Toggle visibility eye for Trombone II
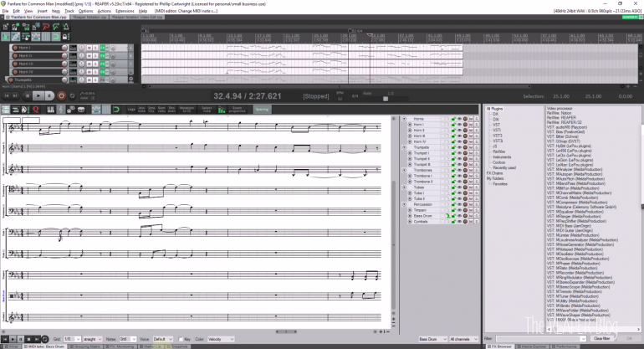The width and height of the screenshot is (644, 349). click(x=460, y=182)
